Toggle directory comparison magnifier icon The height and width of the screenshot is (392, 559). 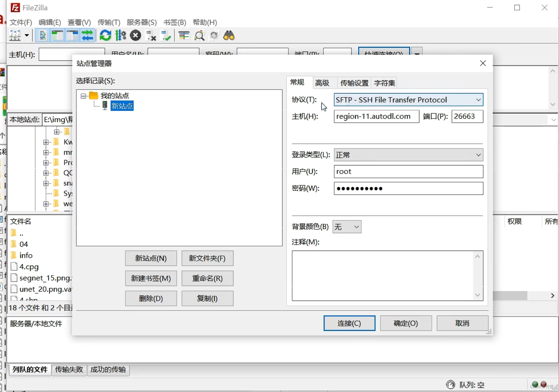(x=199, y=35)
